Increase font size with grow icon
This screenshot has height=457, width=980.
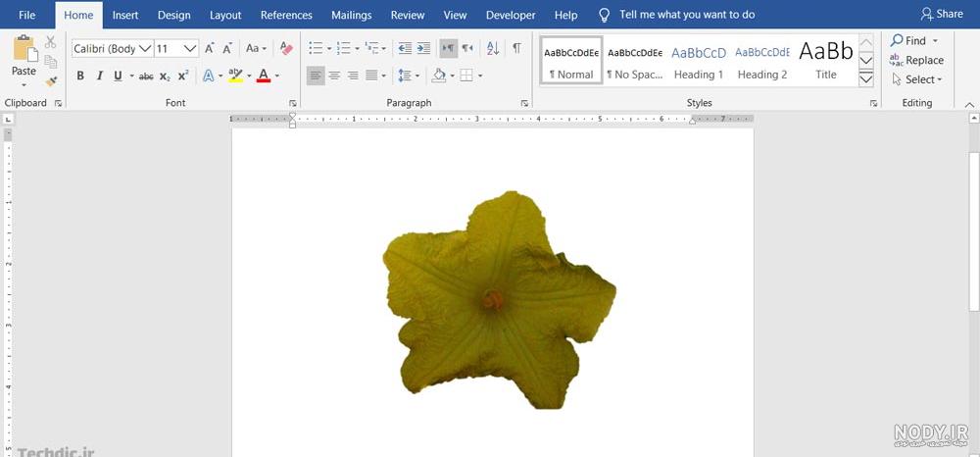click(x=210, y=48)
